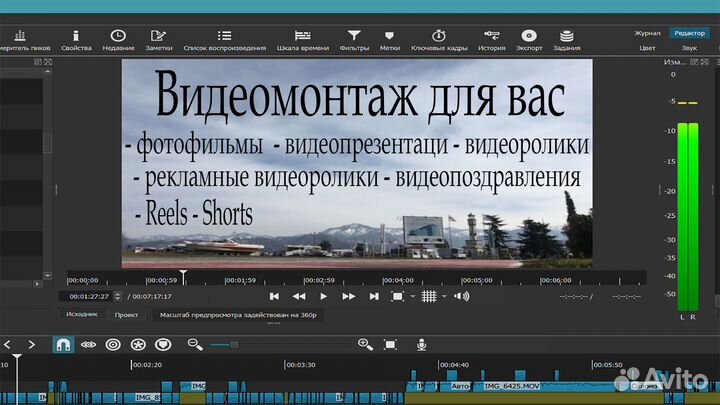Go to next timeline item arrow
720x405 pixels.
coord(31,344)
